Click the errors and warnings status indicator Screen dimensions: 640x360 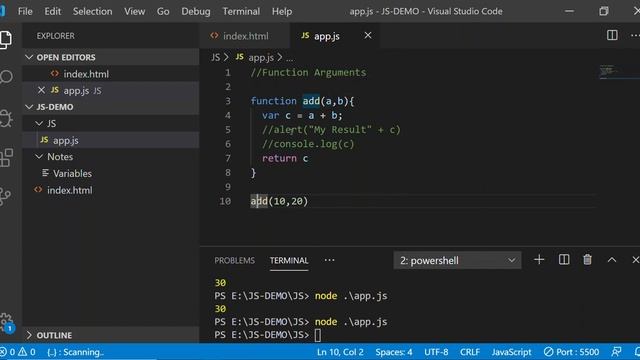(18, 352)
